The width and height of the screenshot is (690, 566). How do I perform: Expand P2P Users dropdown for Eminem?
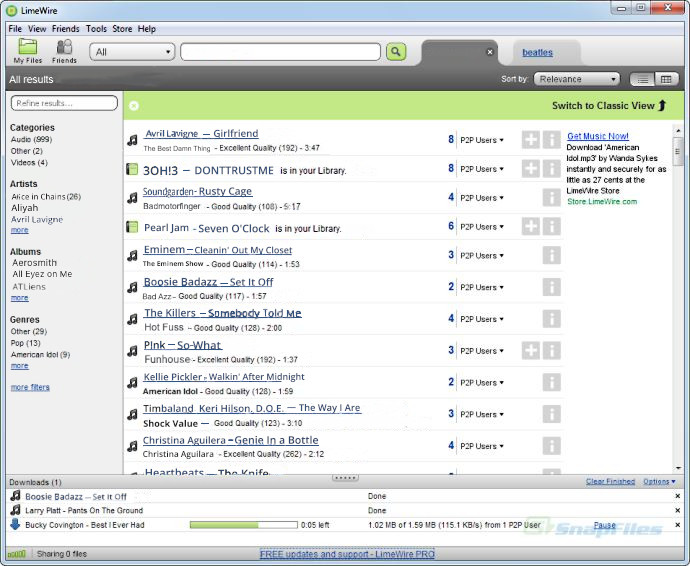click(482, 256)
